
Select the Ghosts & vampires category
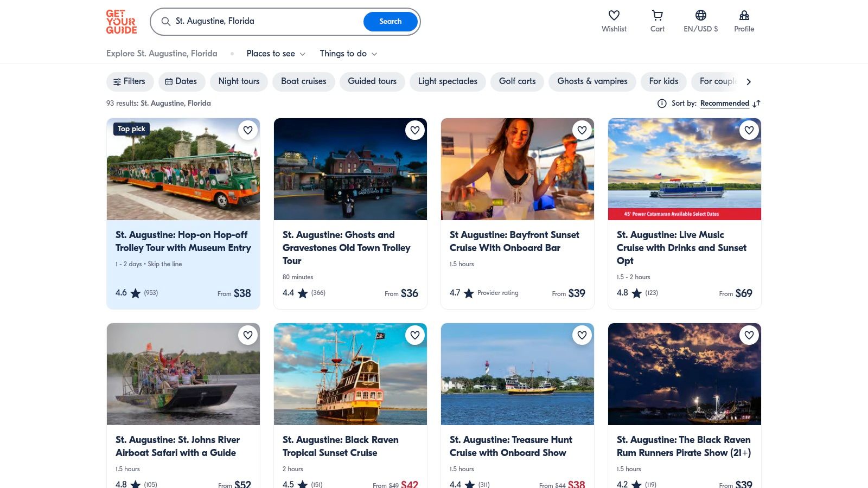tap(592, 81)
